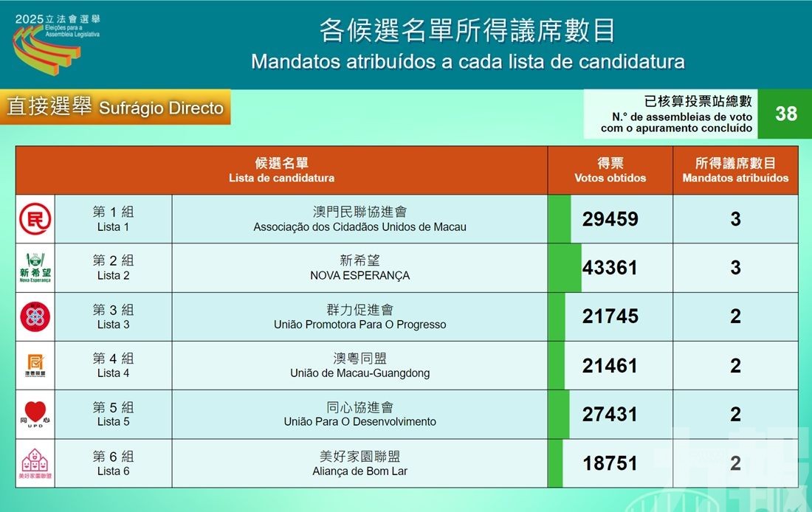
Task: Click União de Macau-Guangdong list name
Action: coord(360,373)
